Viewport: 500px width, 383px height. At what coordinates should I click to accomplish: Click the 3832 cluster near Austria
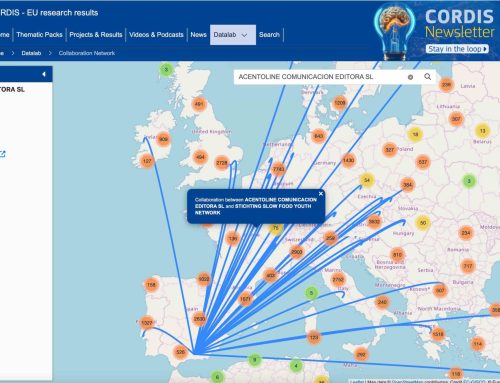(x=374, y=221)
